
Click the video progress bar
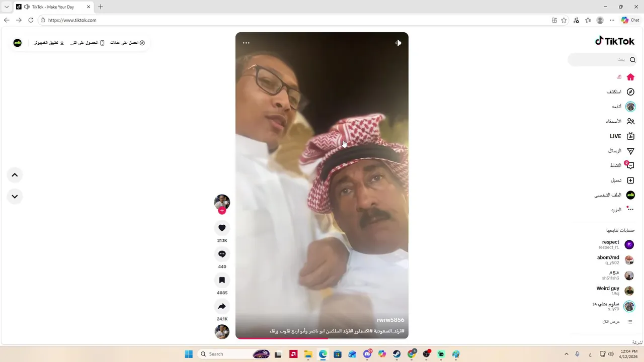point(322,338)
